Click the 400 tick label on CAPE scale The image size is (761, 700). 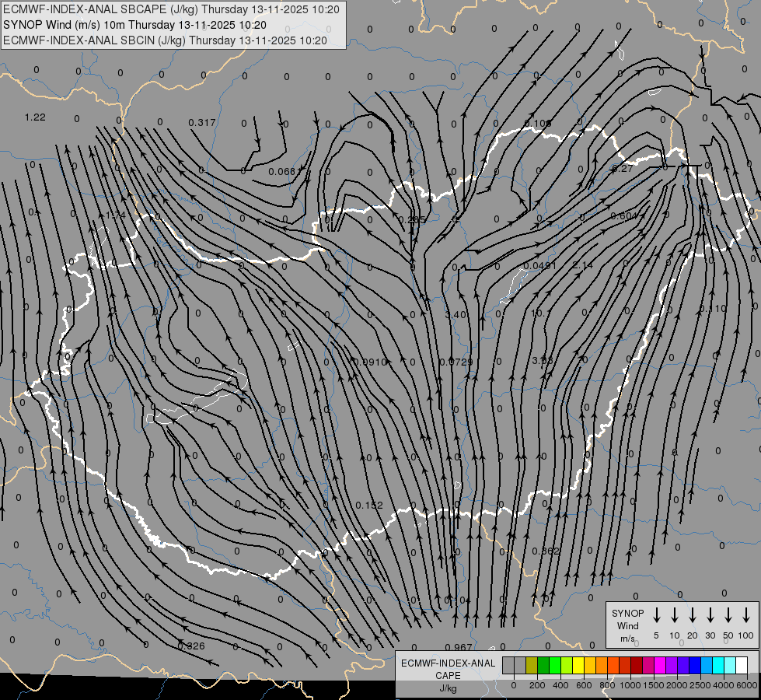(x=560, y=685)
